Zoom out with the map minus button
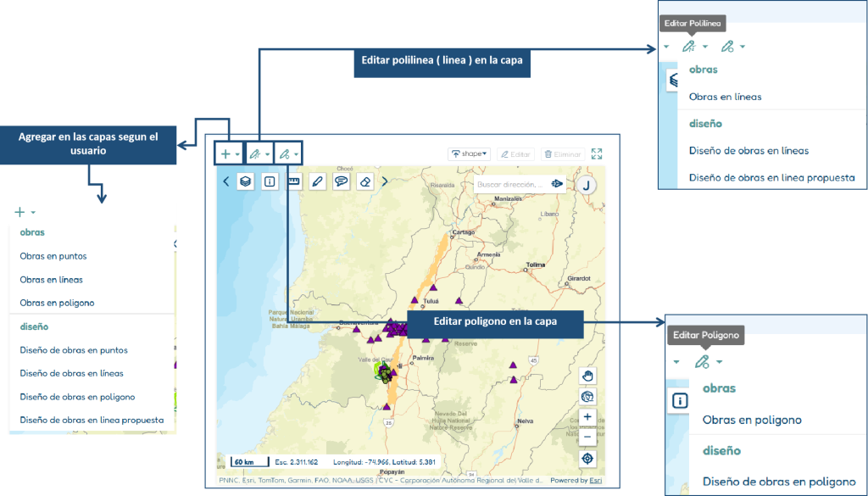The image size is (868, 496). 588,437
